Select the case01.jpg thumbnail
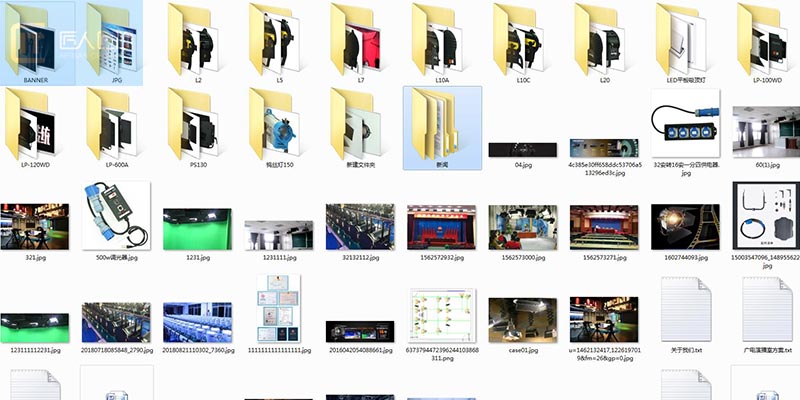Screen dimensions: 800x400 (x=523, y=320)
